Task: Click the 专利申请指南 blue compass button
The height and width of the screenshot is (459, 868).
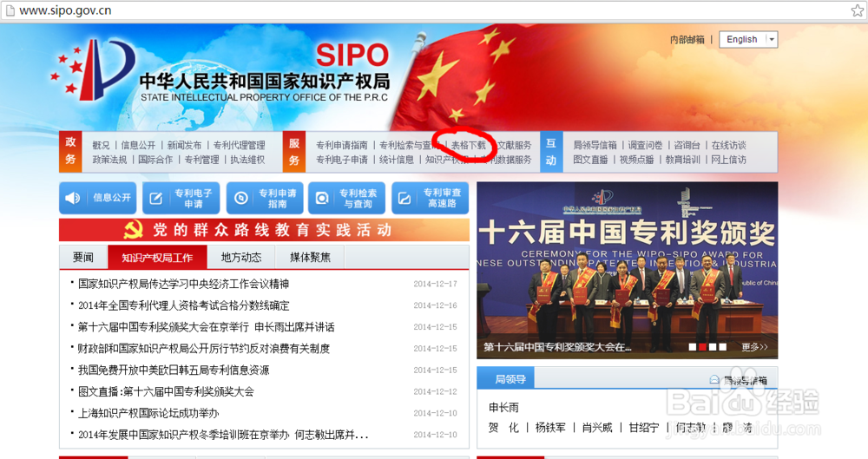Action: point(265,198)
